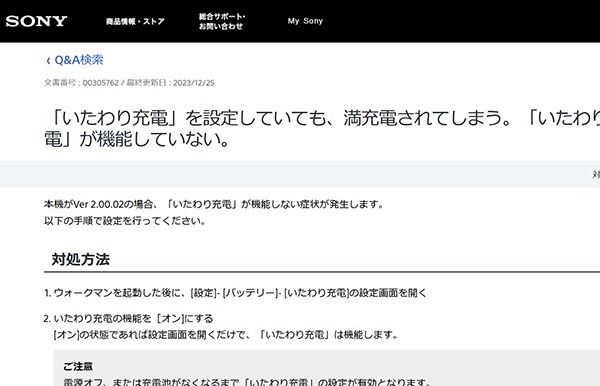The width and height of the screenshot is (600, 386).
Task: Click the back chevron beside Q&A検索
Action: (48, 60)
